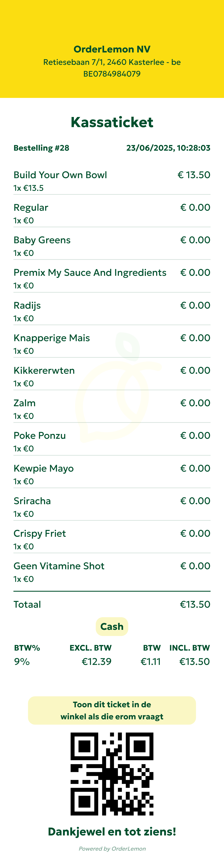
Task: Click the BE0784984079 VAT number
Action: pos(112,74)
